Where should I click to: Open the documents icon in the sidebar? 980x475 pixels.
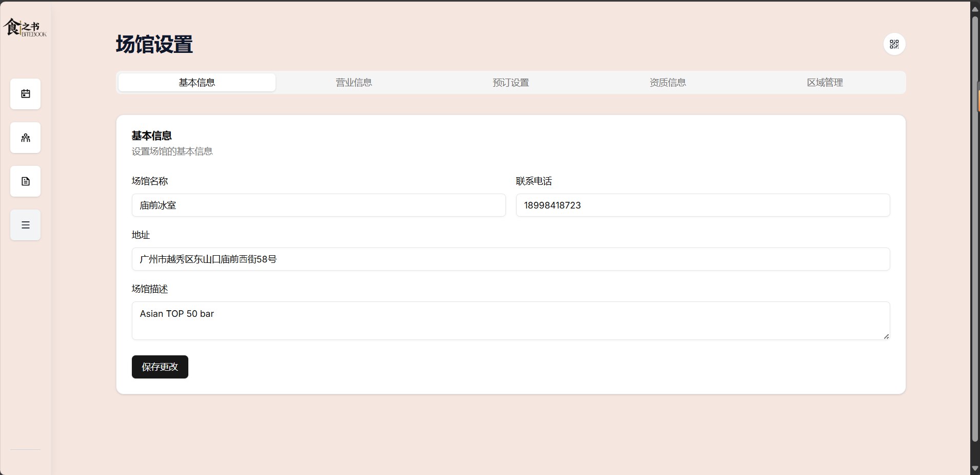(x=25, y=181)
